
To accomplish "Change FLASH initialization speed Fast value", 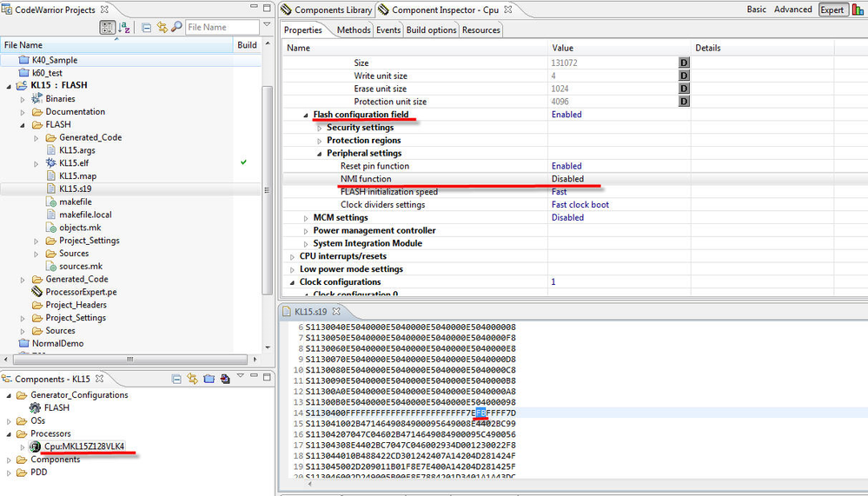I will (559, 191).
